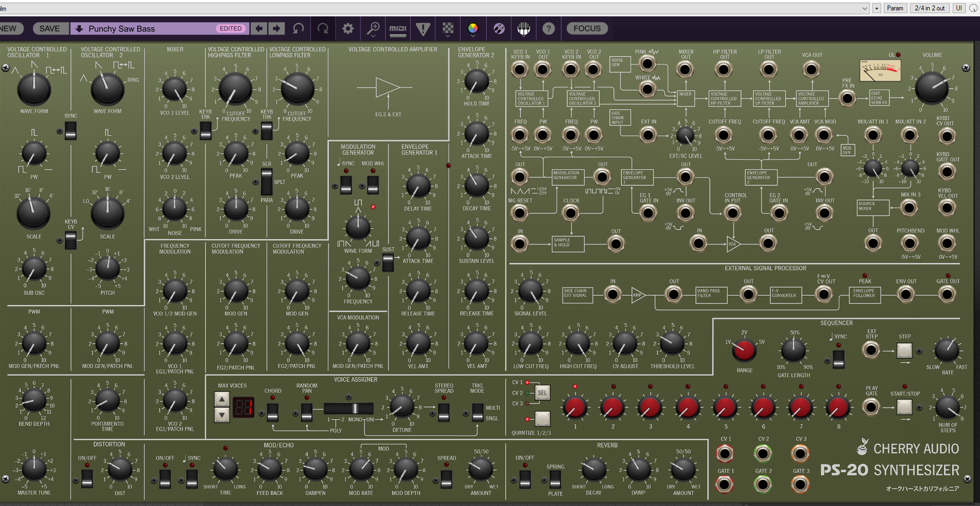Toggle the envelope SUST switch
This screenshot has width=980, height=506.
point(388,263)
